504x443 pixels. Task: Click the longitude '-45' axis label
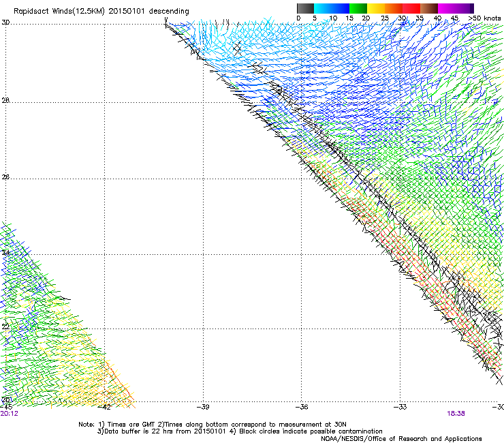point(6,407)
